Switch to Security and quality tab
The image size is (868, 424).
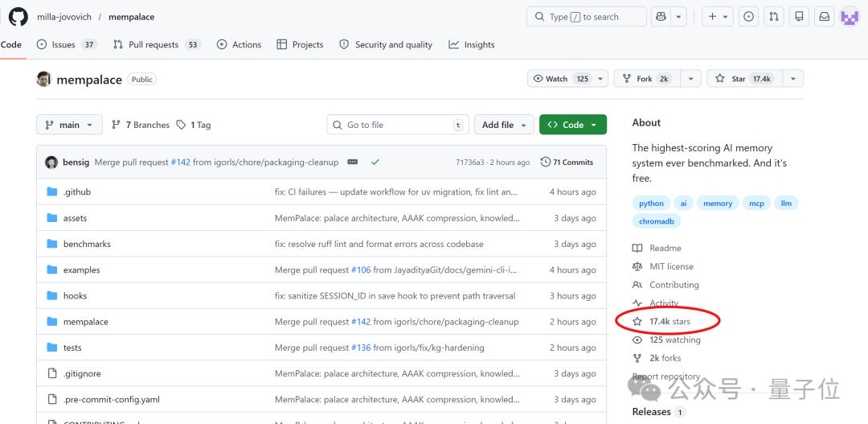386,45
